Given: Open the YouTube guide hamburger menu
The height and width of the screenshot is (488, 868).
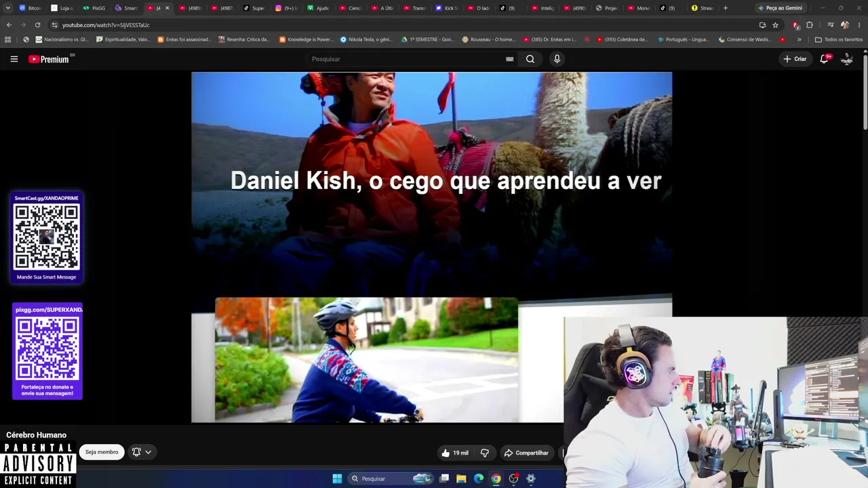Looking at the screenshot, I should [x=14, y=59].
